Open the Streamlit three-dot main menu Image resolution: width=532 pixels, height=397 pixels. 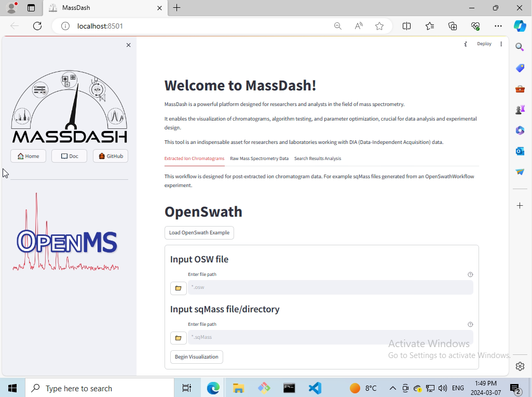[x=501, y=44]
